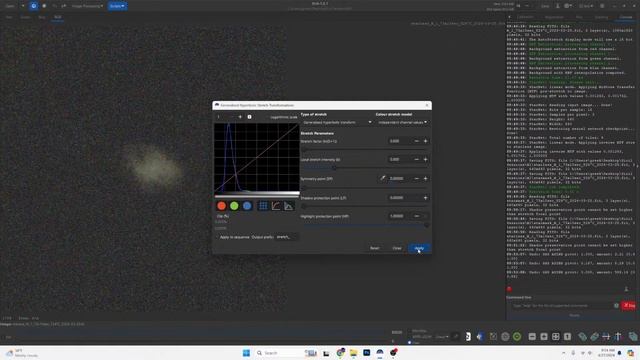This screenshot has height=360, width=640.
Task: Click the weather widget on taskbar
Action: click(x=22, y=353)
